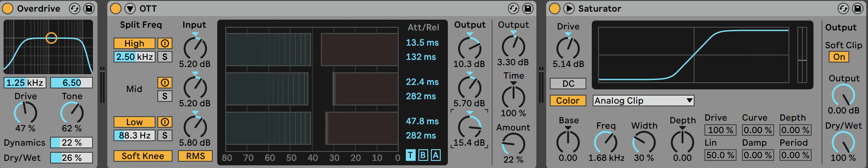Click the Saturator Drive knob 5.14 dB

(568, 48)
